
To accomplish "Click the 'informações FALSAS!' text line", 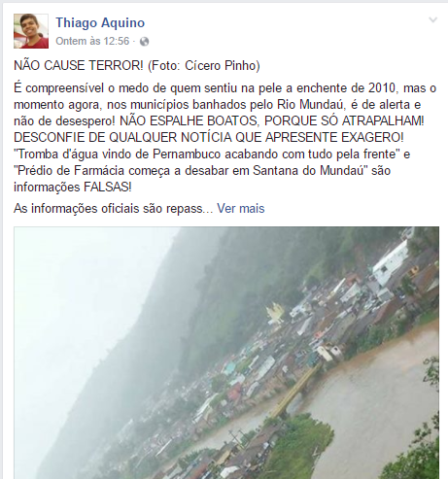I will point(73,187).
